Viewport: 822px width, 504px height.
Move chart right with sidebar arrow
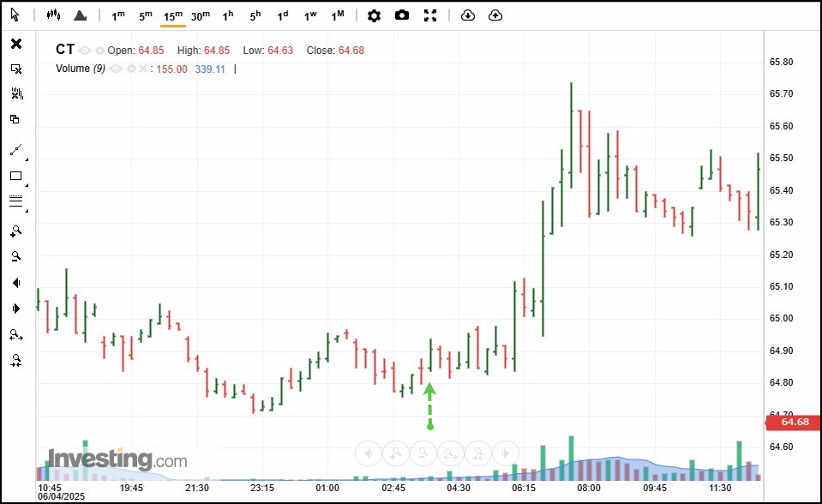pos(15,309)
